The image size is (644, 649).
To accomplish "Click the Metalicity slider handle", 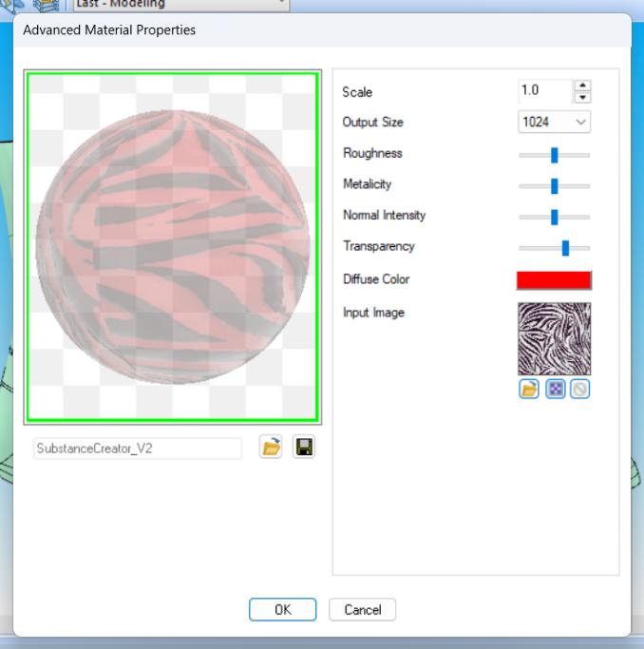I will pos(555,186).
